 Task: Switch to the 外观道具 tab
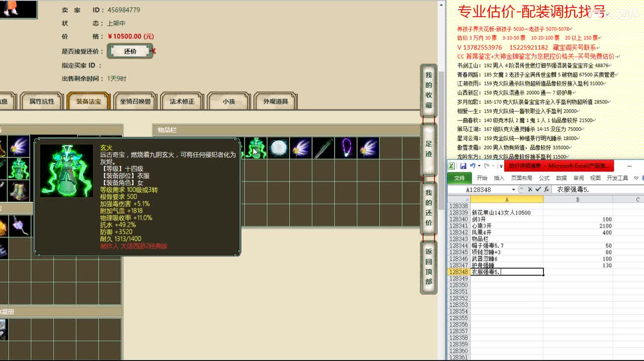276,101
